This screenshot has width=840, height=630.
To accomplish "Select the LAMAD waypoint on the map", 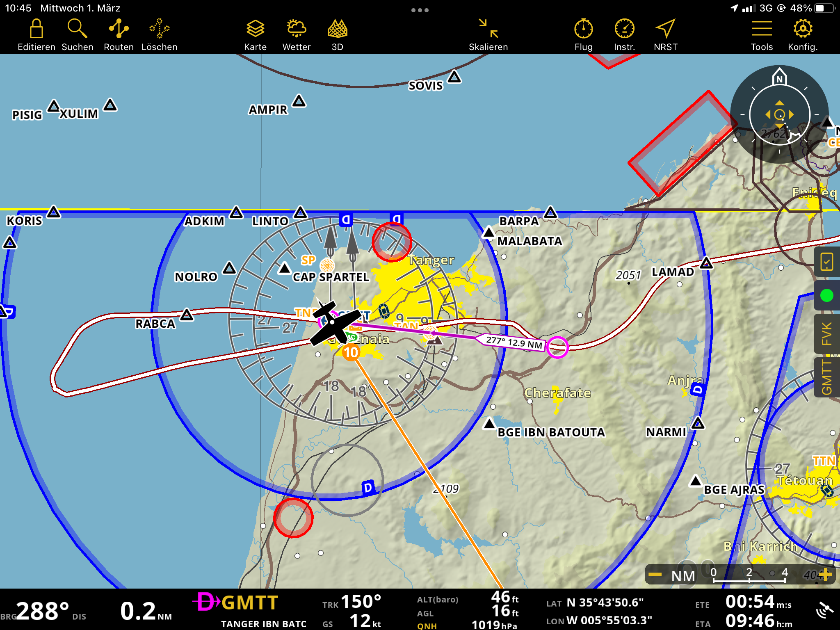I will tap(706, 263).
